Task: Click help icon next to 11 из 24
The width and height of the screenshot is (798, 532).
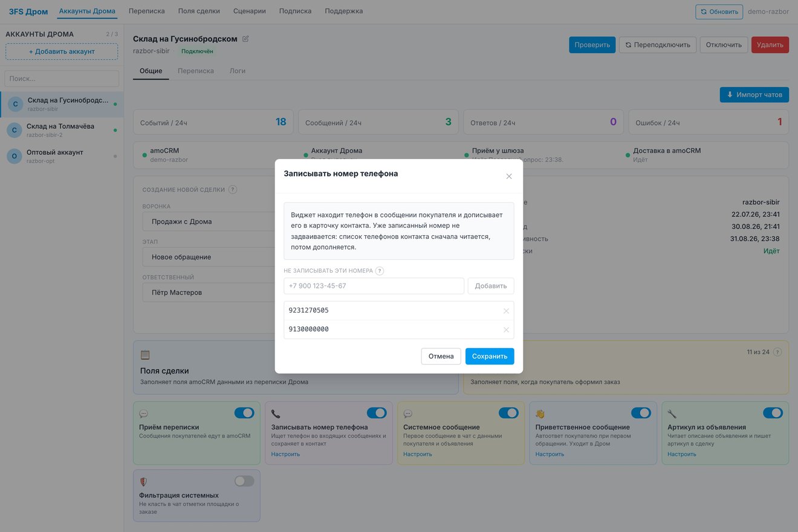Action: [x=777, y=352]
